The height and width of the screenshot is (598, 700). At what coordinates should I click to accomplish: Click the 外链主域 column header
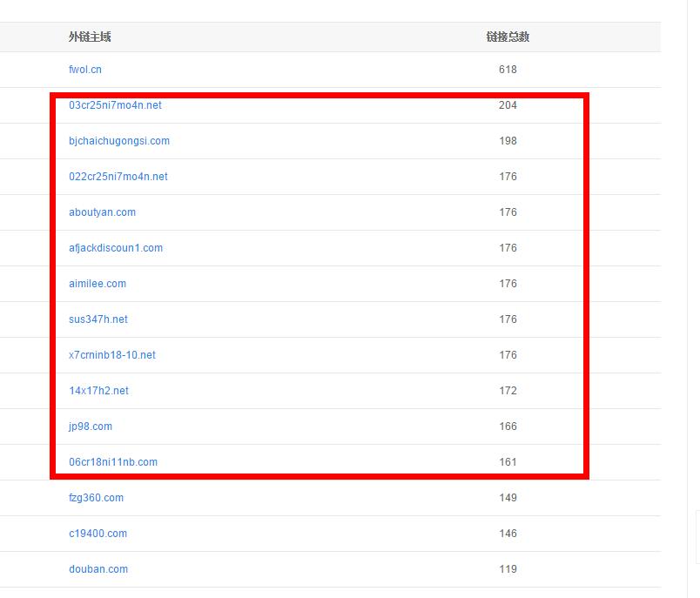[90, 37]
